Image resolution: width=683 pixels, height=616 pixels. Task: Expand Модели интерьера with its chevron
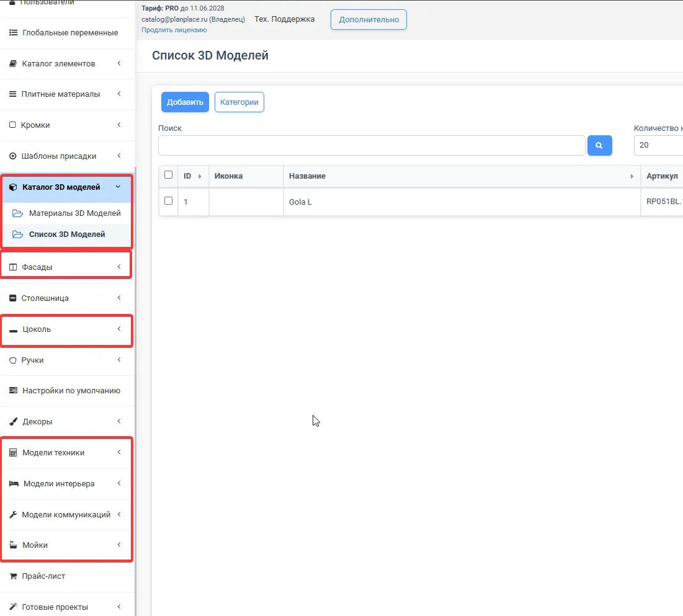(x=119, y=483)
